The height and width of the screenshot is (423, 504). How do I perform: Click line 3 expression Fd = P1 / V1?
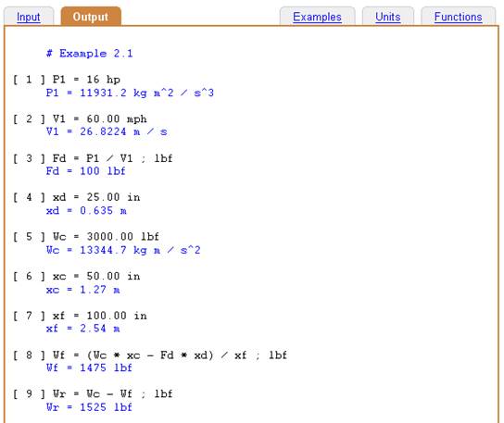click(93, 158)
